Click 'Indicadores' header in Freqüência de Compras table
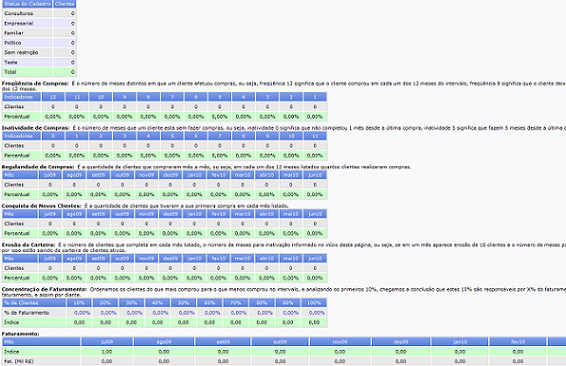 (22, 97)
